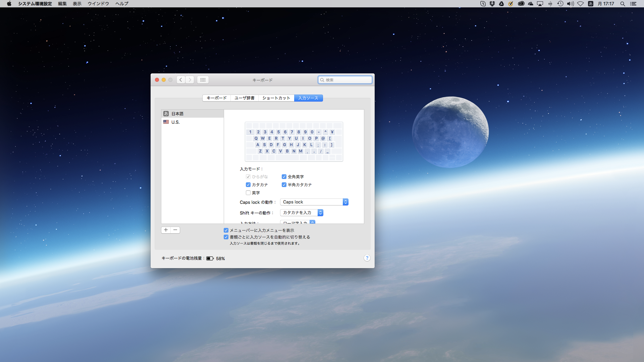Switch to the ショートカット tab

(x=276, y=98)
